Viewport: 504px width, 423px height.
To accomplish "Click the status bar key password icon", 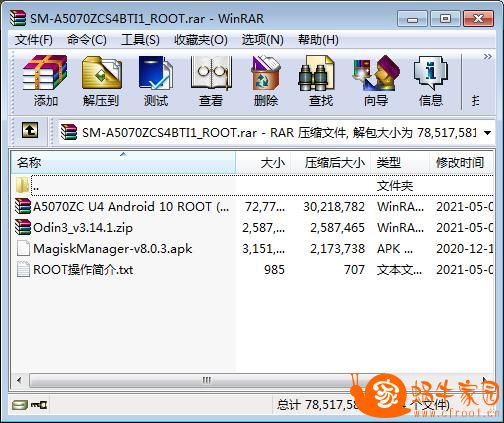I will (x=39, y=405).
